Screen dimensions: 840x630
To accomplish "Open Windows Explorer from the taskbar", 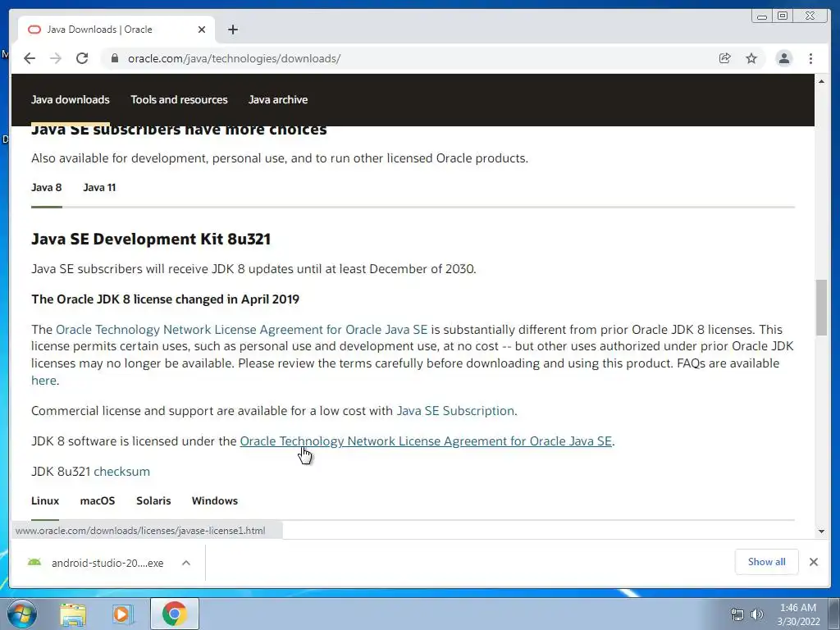I will (72, 614).
